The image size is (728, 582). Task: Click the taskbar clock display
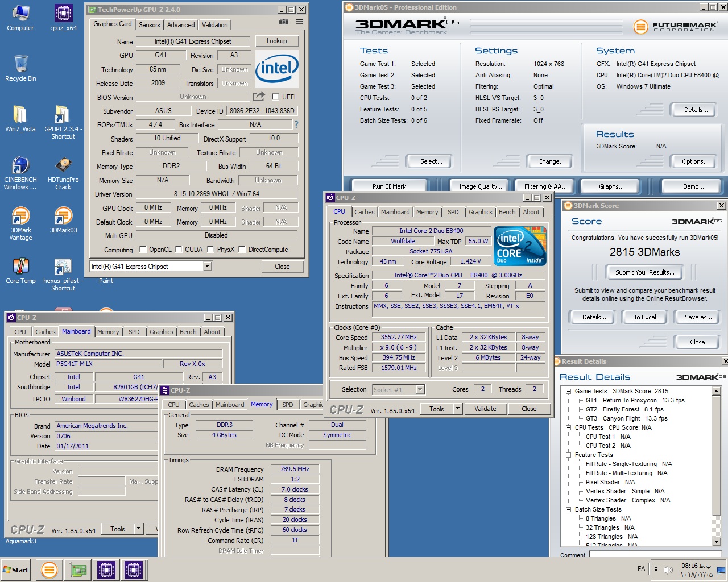point(697,570)
